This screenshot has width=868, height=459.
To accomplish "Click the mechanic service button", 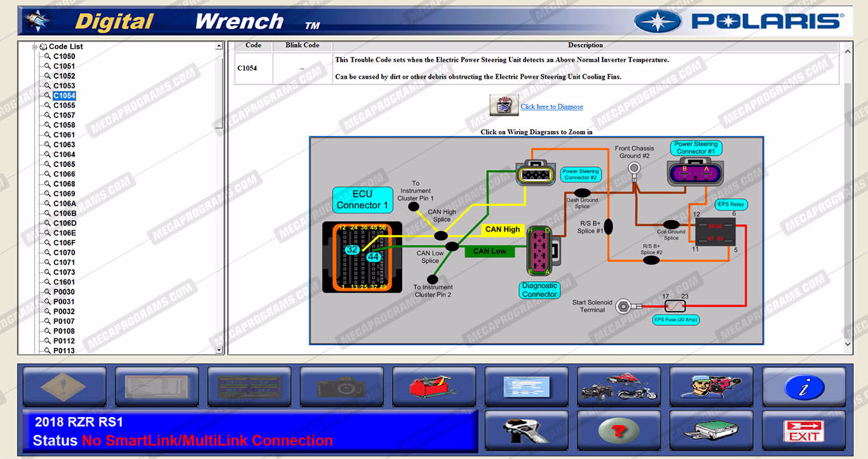I will tap(711, 387).
